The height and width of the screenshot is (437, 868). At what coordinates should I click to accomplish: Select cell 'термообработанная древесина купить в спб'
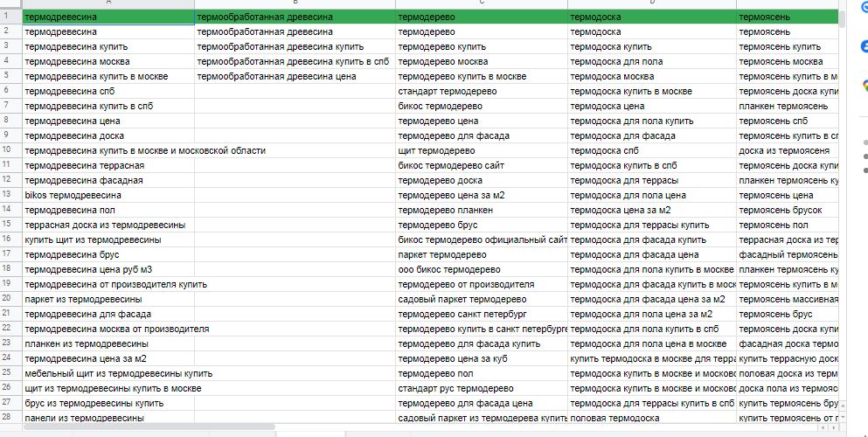point(295,61)
